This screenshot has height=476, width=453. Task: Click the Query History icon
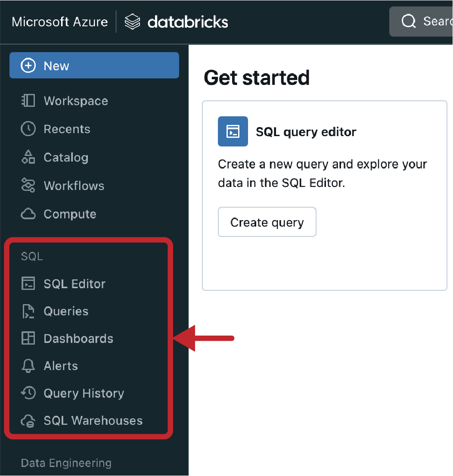click(28, 393)
